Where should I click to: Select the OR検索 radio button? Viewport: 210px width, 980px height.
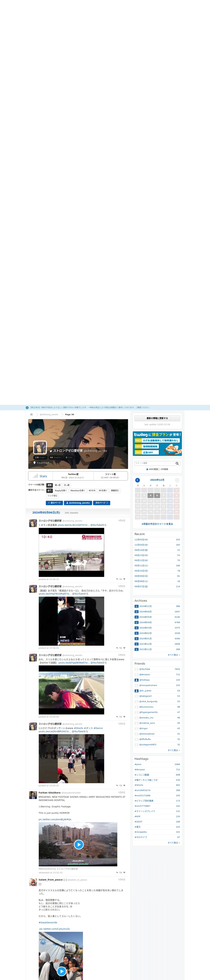coord(159,469)
